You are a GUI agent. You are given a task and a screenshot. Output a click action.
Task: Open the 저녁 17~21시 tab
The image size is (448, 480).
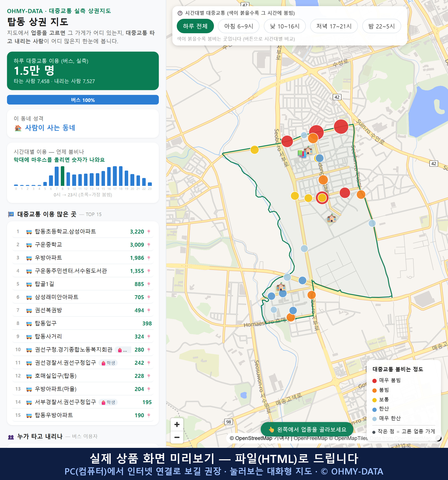[334, 26]
